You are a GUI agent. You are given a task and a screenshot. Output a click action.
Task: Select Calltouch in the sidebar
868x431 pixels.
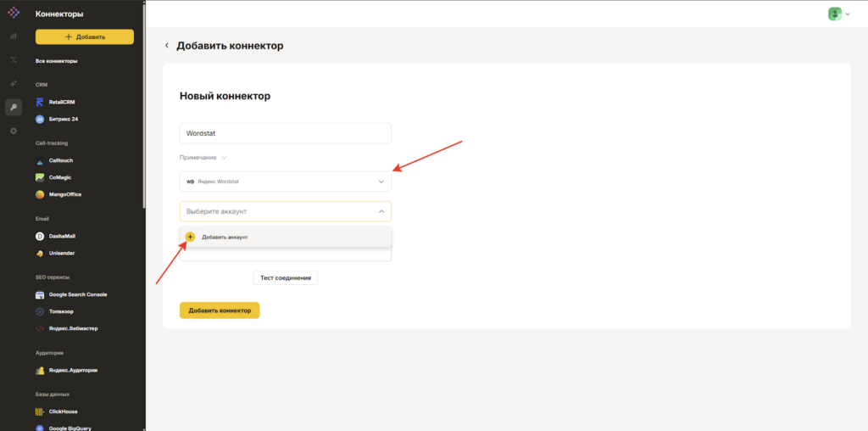(x=61, y=160)
